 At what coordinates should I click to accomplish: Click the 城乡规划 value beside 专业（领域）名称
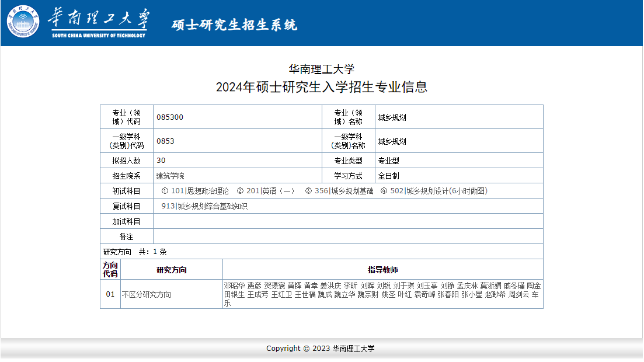(x=392, y=117)
